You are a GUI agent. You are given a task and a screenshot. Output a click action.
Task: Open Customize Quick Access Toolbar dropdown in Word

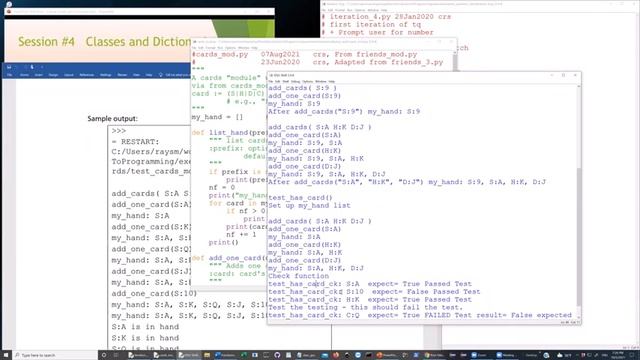click(x=42, y=67)
